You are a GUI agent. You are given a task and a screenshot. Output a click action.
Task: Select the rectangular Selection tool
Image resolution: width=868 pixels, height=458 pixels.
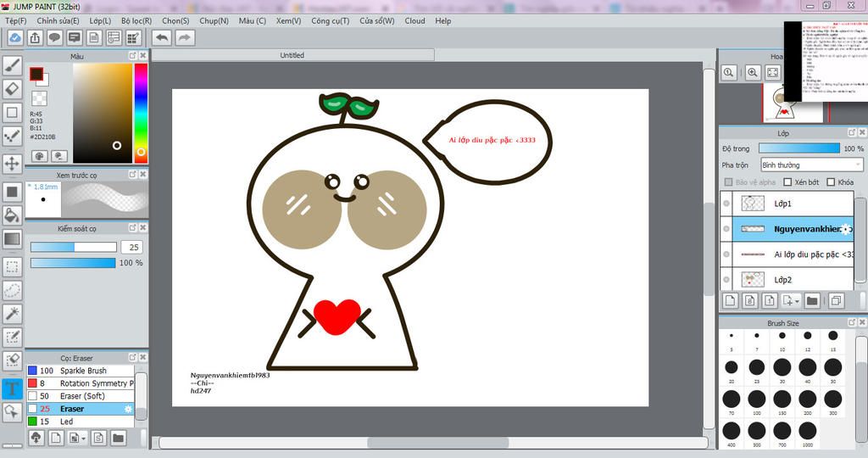pyautogui.click(x=12, y=267)
